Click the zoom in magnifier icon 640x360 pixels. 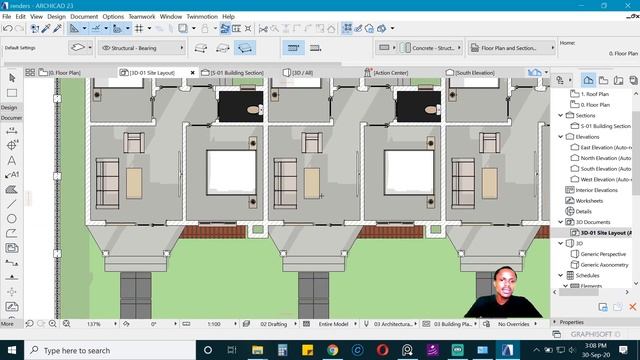click(53, 324)
